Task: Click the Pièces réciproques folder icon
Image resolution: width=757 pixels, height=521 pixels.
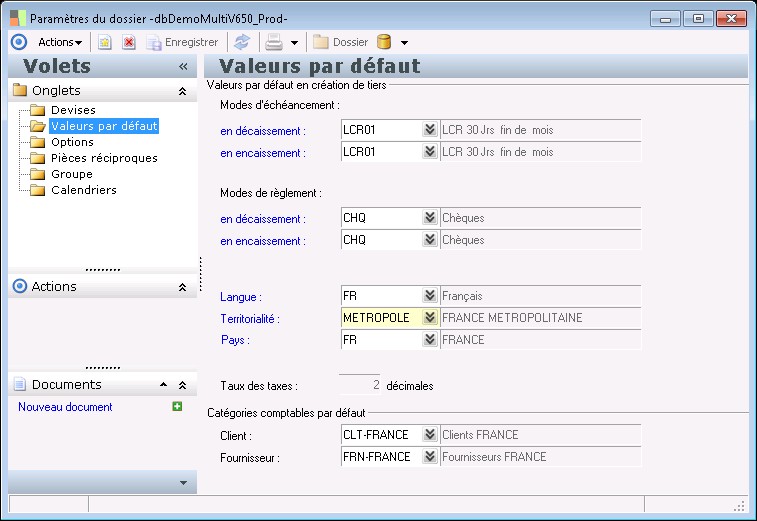Action: click(x=37, y=158)
